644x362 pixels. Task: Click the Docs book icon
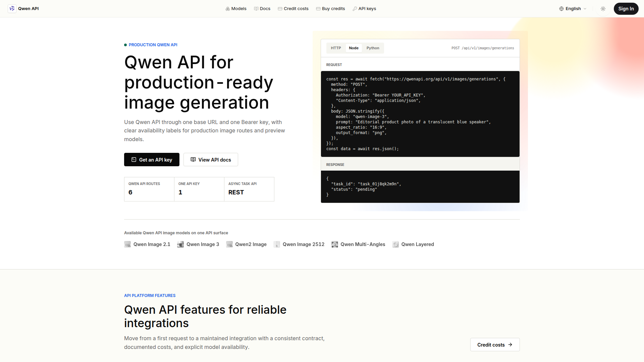256,9
